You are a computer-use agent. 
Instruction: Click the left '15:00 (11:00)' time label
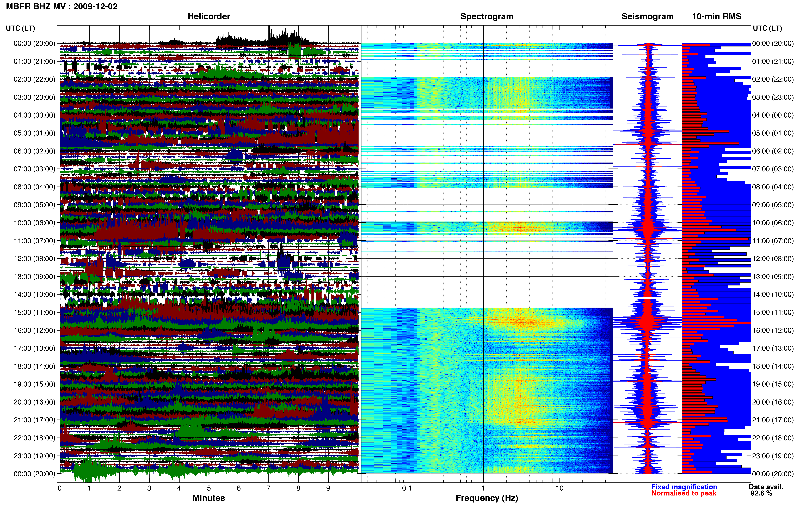(34, 312)
